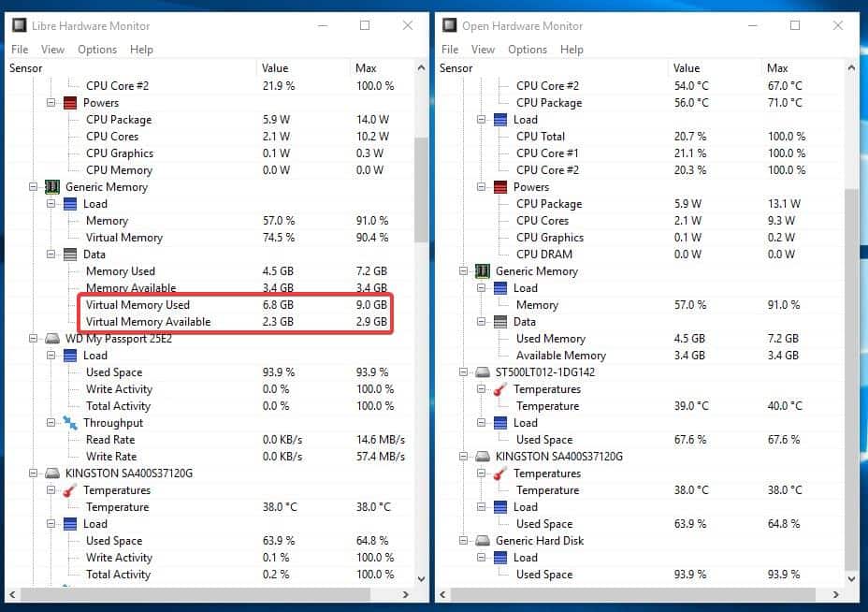Click the Generic Memory icon in Open Hardware Monitor
The image size is (868, 612).
click(481, 270)
